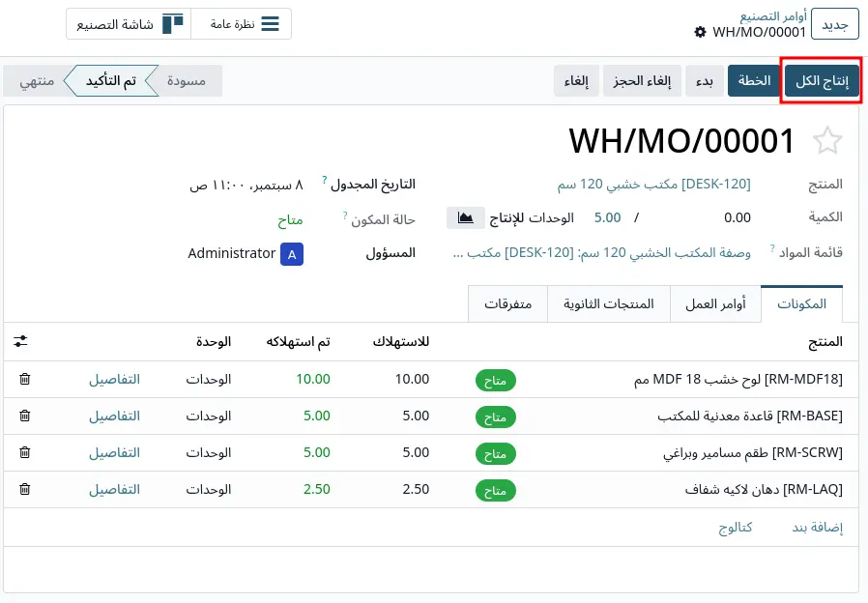The height and width of the screenshot is (603, 868).
Task: Click إلغاء الحجز button
Action: coord(642,81)
